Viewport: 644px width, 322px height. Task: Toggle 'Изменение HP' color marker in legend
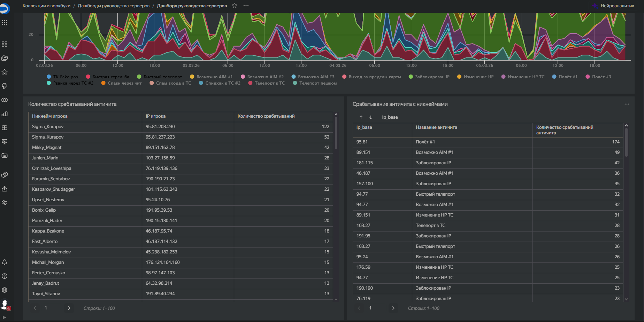[x=459, y=77]
